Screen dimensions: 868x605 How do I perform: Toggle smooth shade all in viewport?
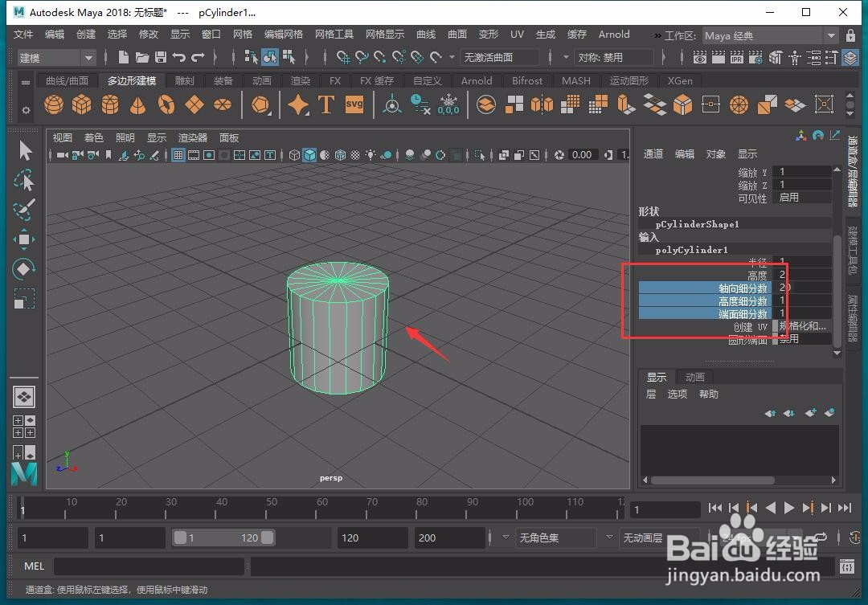tap(309, 155)
